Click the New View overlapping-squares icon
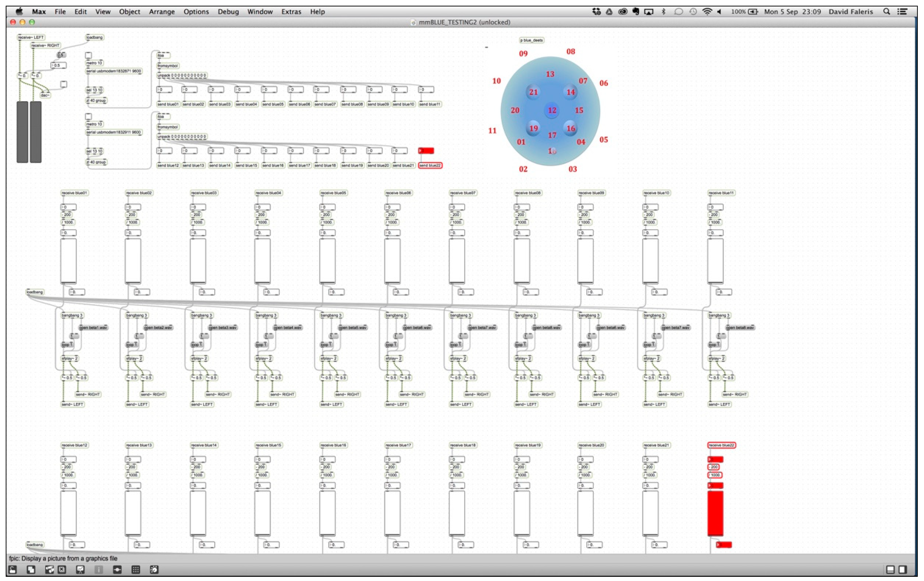 click(31, 570)
